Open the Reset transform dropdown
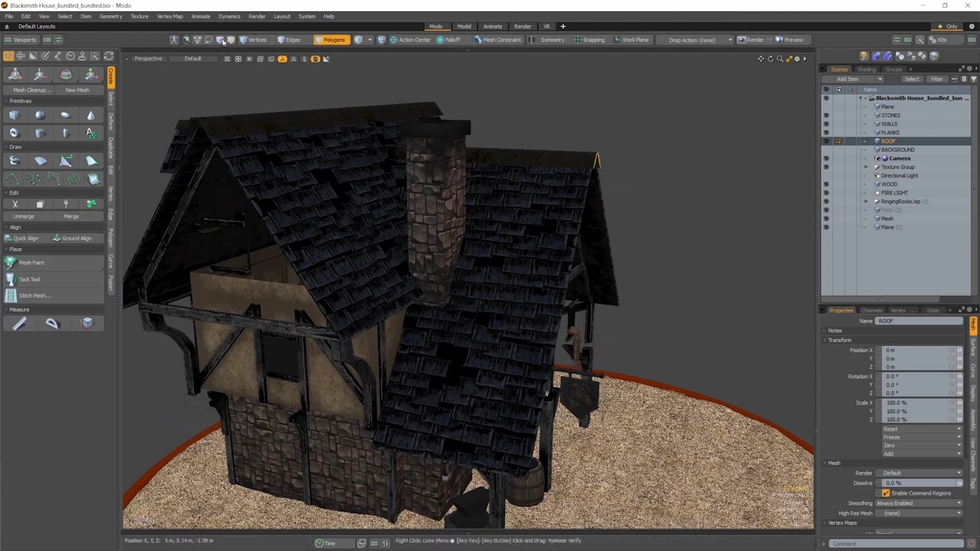 point(922,429)
